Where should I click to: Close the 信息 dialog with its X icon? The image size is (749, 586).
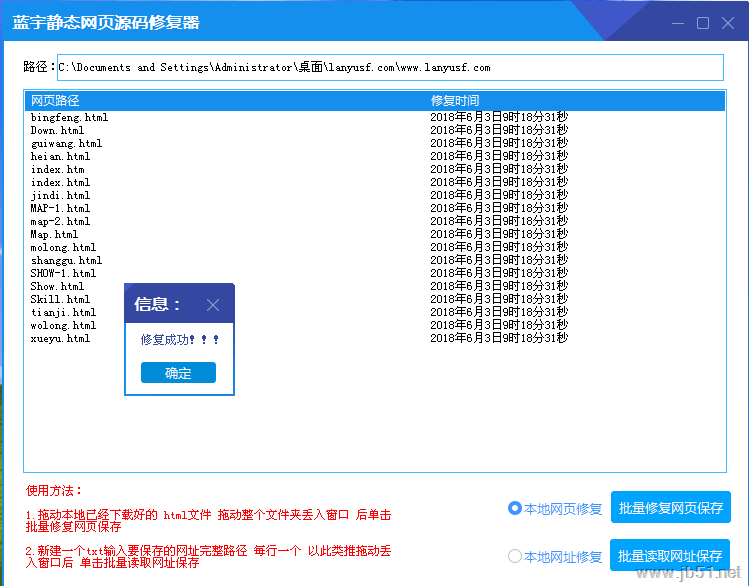coord(212,305)
